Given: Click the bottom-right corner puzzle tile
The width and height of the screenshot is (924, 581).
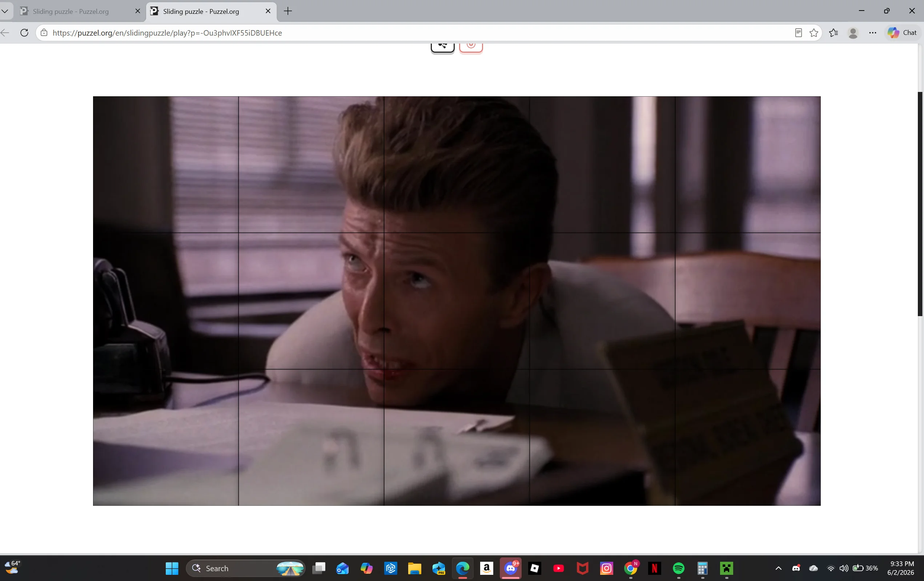Looking at the screenshot, I should coord(748,437).
